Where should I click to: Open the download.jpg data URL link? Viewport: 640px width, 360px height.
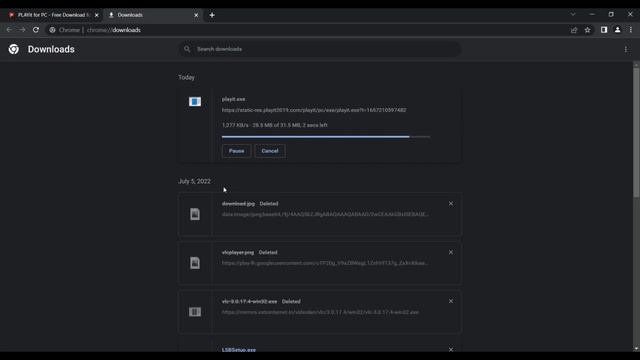325,214
